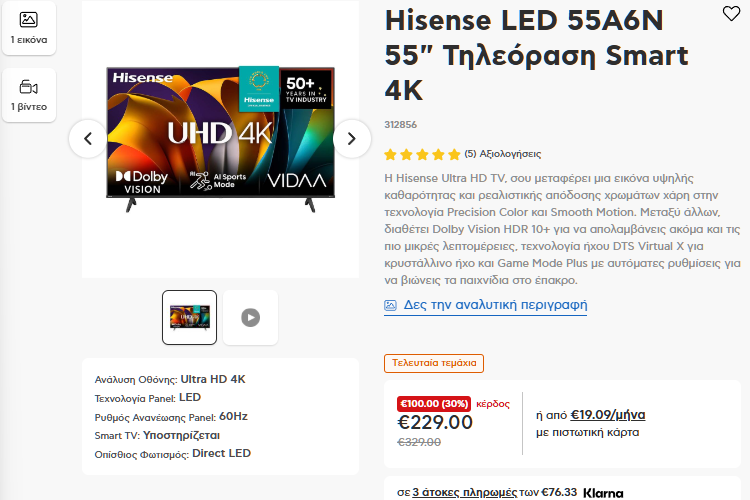
Task: Play the product video thumbnail
Action: tap(250, 317)
